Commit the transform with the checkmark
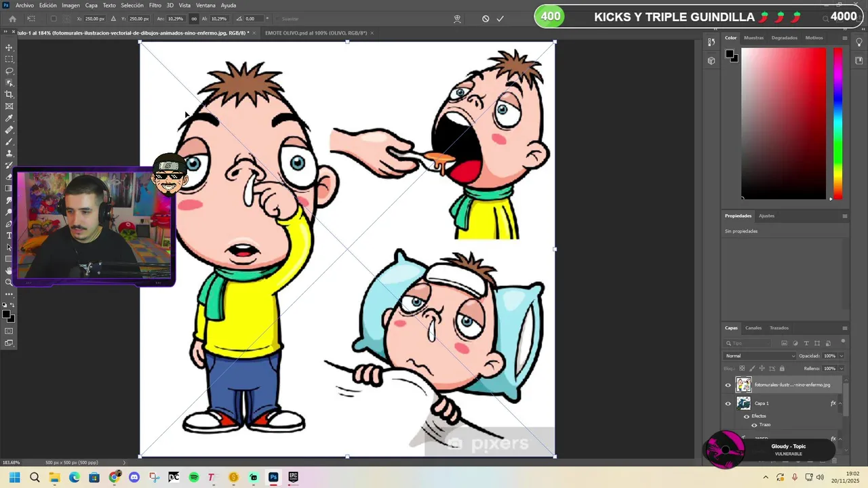868x488 pixels. click(500, 19)
